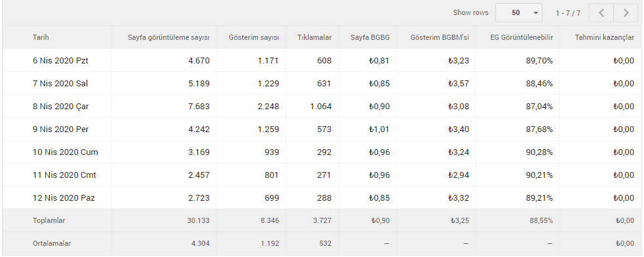This screenshot has height=257, width=644.
Task: Click the Ortalamalar averages row label
Action: pyautogui.click(x=52, y=243)
